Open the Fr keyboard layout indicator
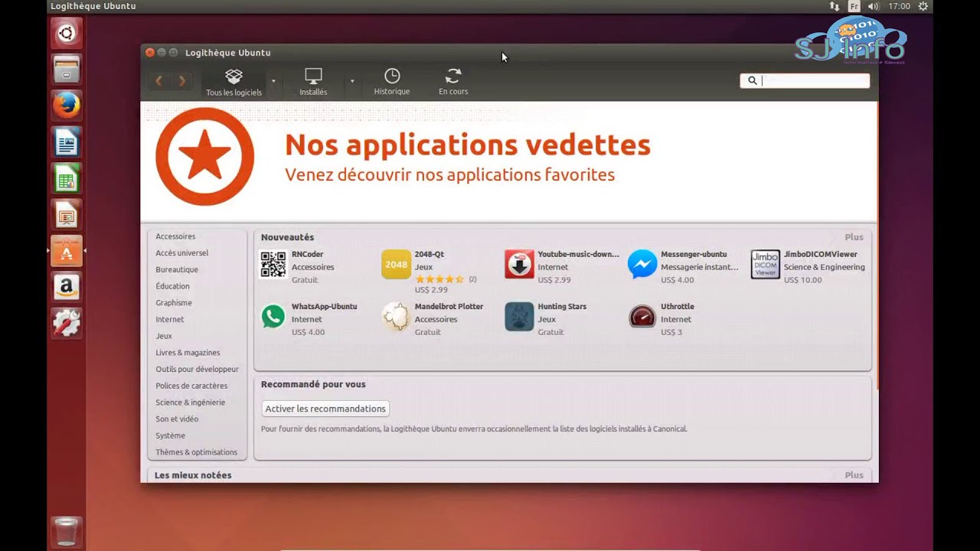 pyautogui.click(x=854, y=6)
